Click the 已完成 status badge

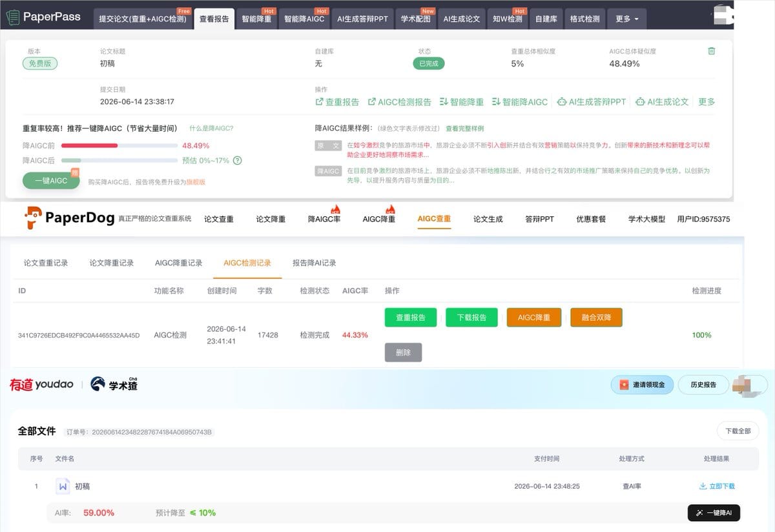pyautogui.click(x=429, y=63)
